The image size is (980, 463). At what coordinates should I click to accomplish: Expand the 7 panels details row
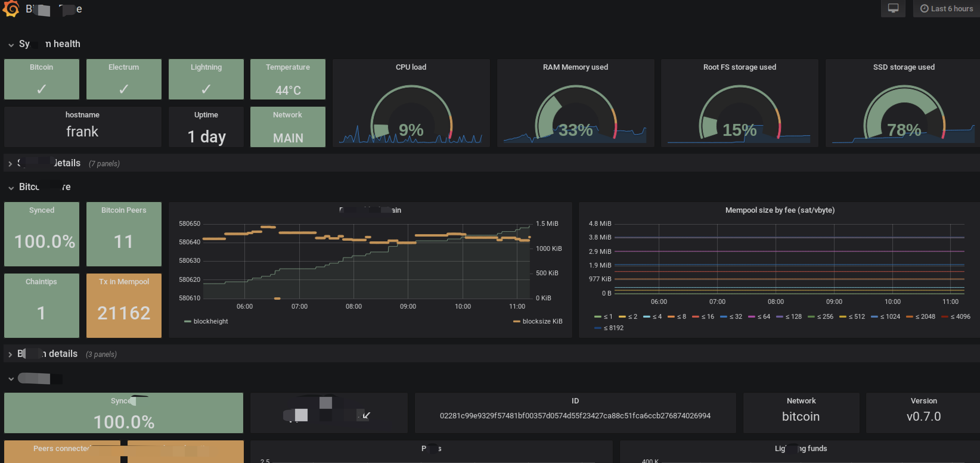(x=10, y=164)
